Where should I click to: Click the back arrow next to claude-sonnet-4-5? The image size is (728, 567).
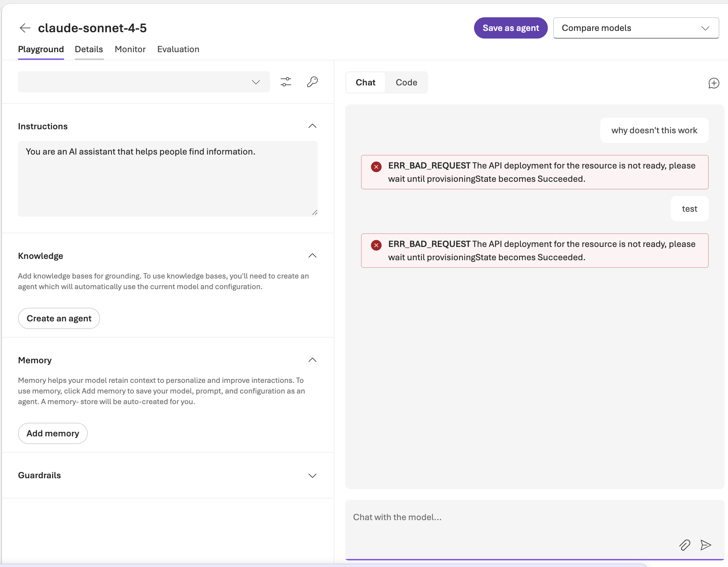[25, 28]
